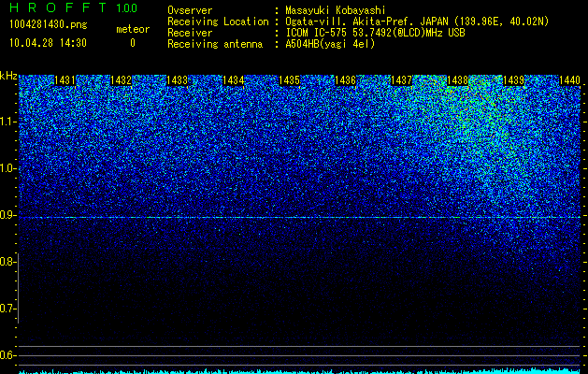Viewport: 588px width, 374px height.
Task: Click the 1437 time marker
Action: point(401,80)
